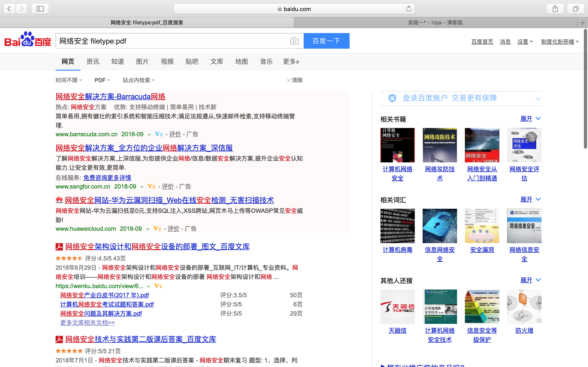The width and height of the screenshot is (588, 367).
Task: Open the 更多文库相关文档 link
Action: [x=87, y=323]
